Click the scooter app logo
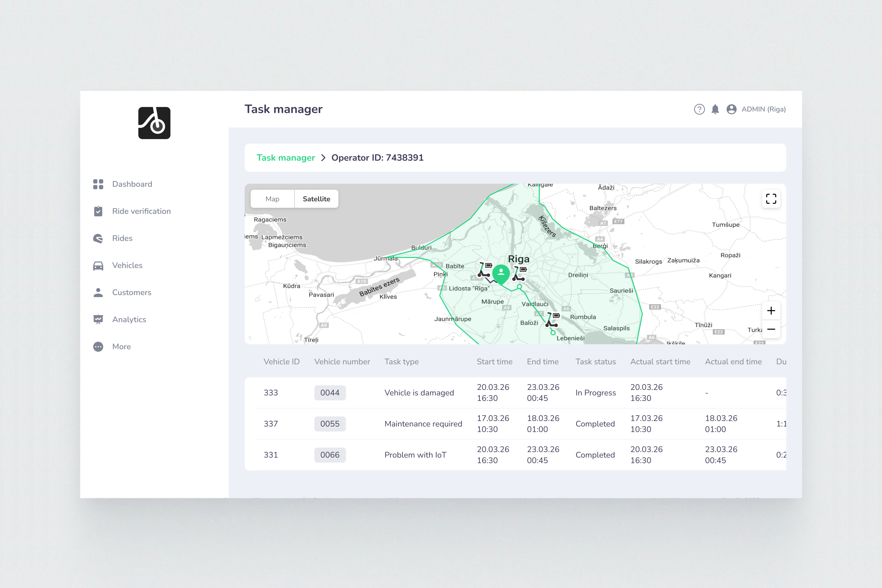The width and height of the screenshot is (882, 588). (154, 123)
